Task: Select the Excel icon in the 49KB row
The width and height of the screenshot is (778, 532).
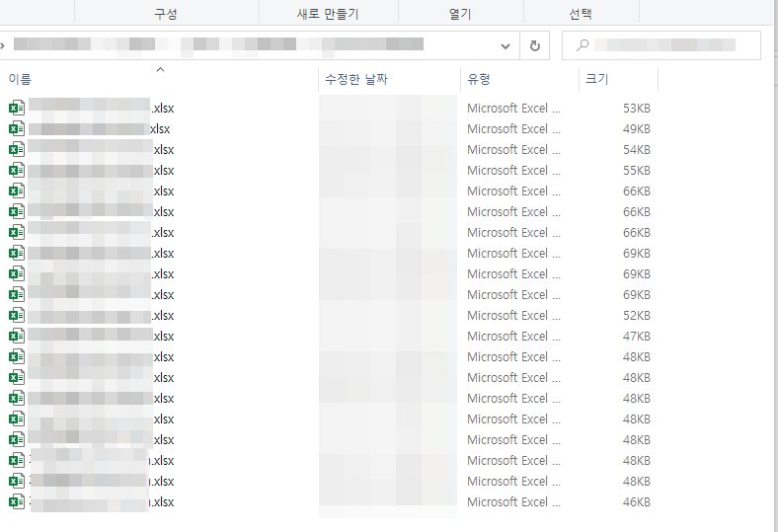Action: [x=17, y=129]
